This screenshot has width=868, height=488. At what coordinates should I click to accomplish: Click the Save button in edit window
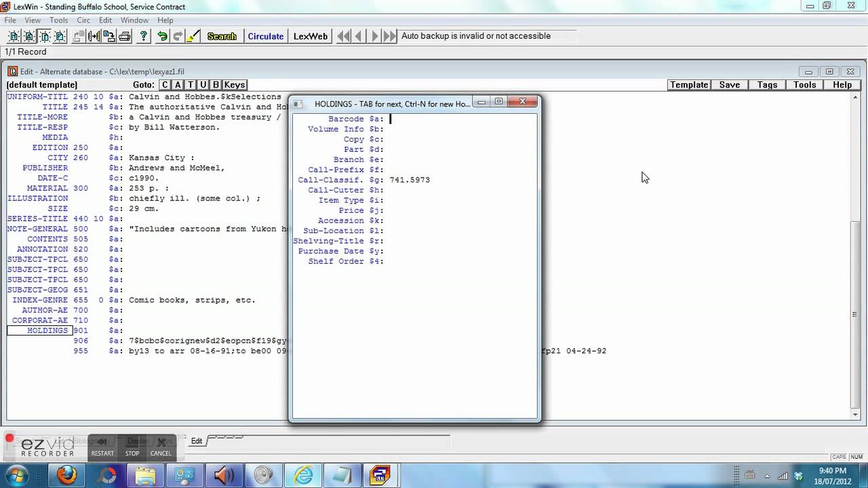tap(730, 85)
